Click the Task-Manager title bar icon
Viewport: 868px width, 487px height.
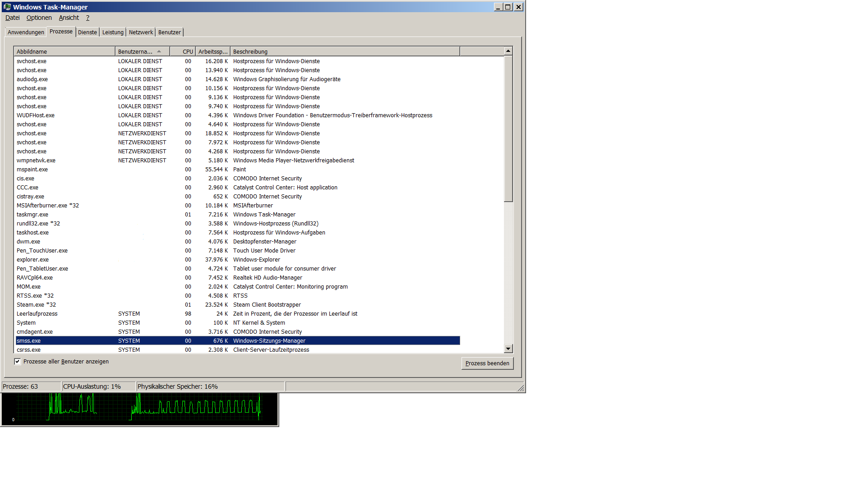point(7,7)
